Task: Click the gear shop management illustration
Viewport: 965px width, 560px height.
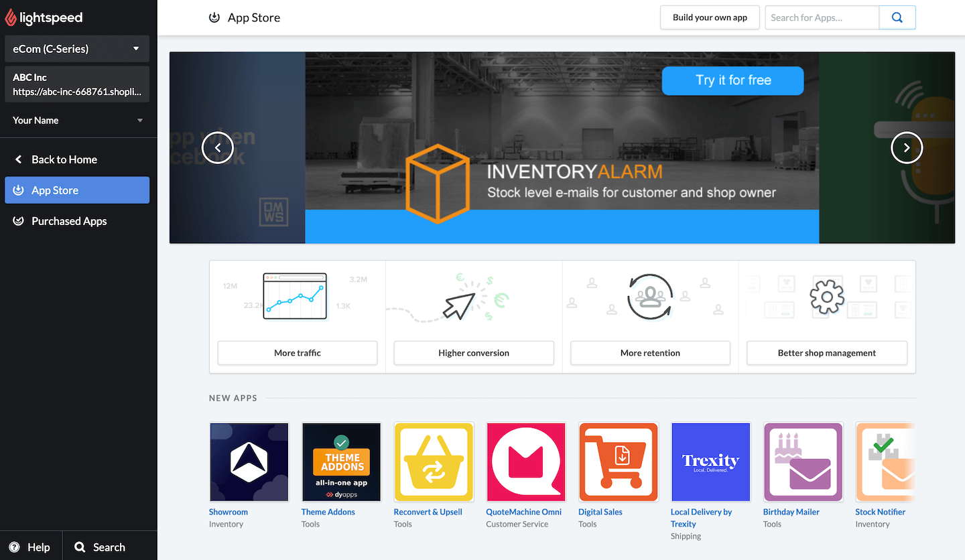Action: (x=827, y=297)
